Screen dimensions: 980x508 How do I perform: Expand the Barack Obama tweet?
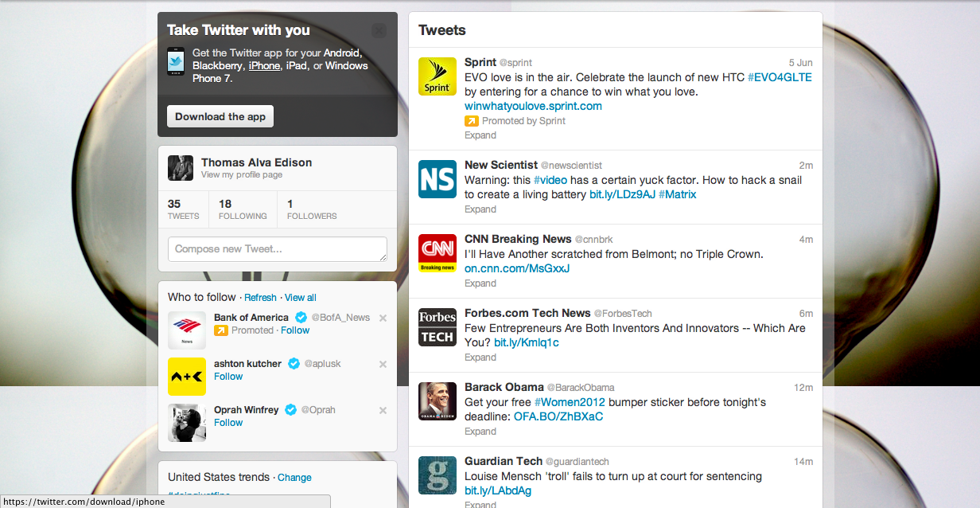click(480, 432)
